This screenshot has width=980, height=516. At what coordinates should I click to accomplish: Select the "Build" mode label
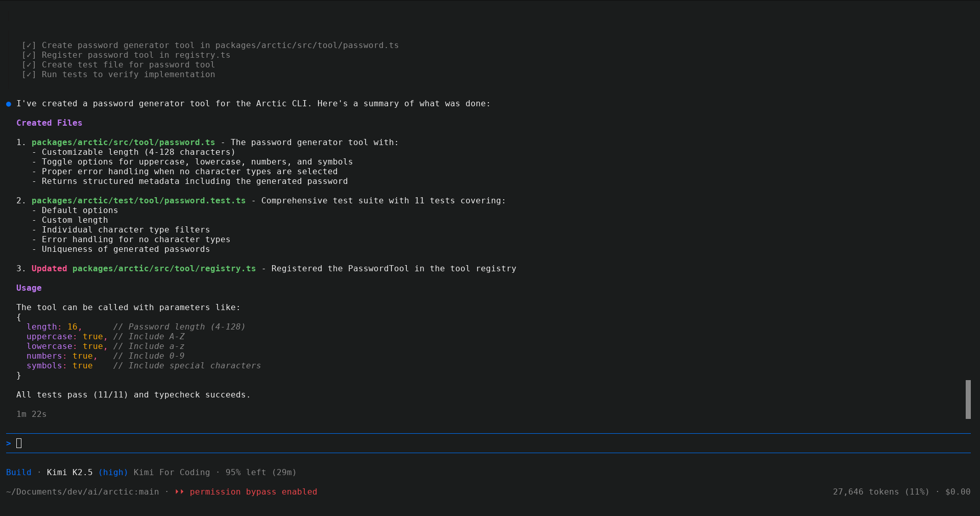19,473
